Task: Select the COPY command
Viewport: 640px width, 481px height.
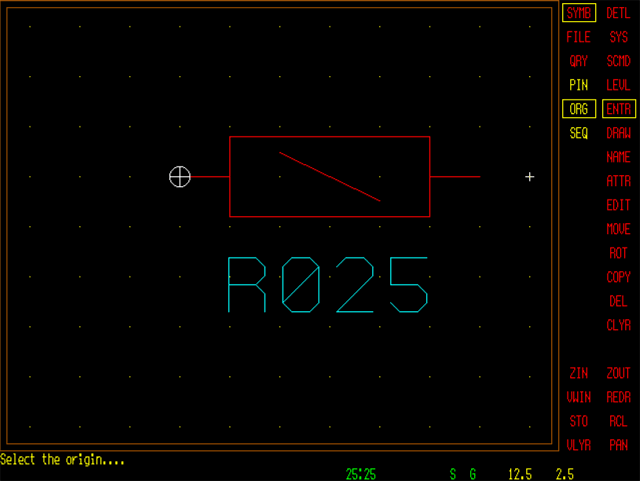Action: tap(618, 277)
